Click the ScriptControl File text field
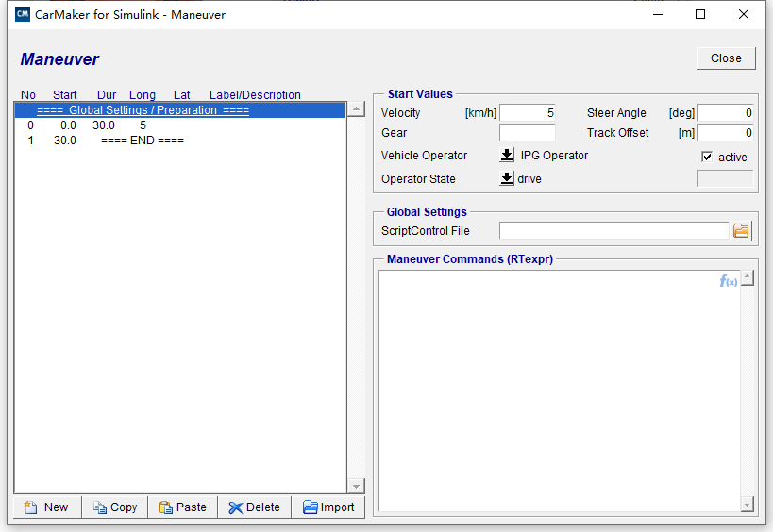This screenshot has width=773, height=532. [613, 230]
